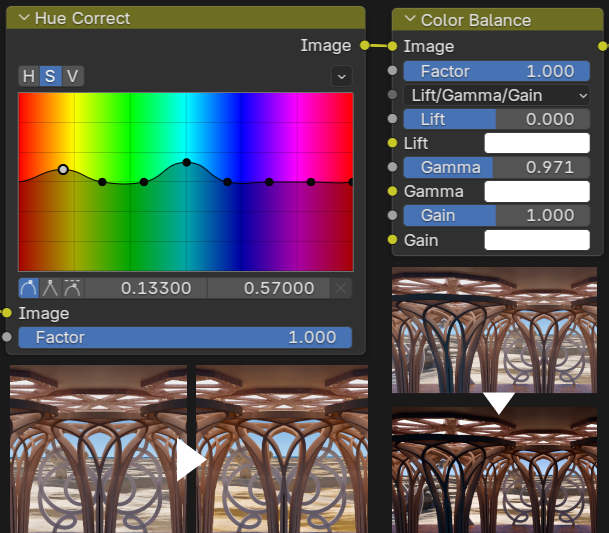Collapse the Hue Correct node
Screen dimensions: 609x533
[24, 18]
